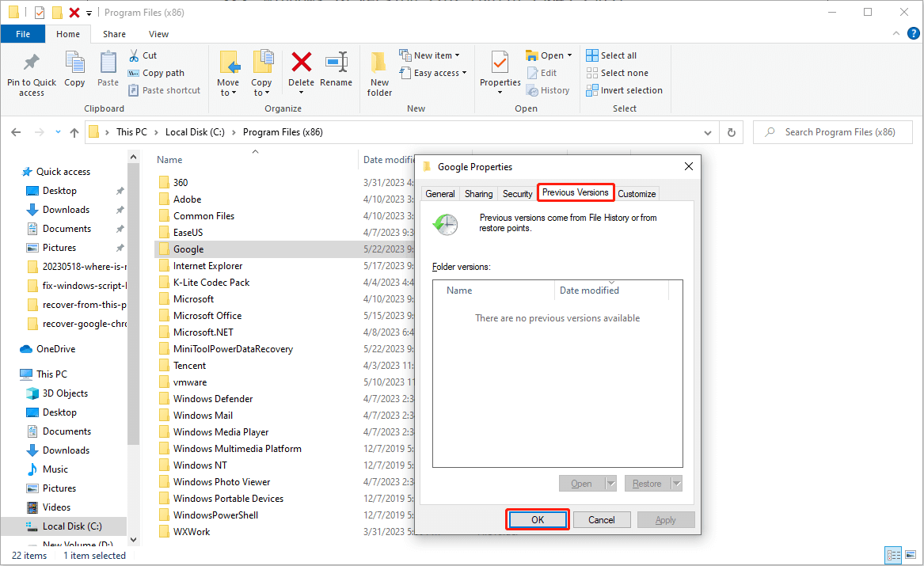Switch to Details view layout icon

893,555
